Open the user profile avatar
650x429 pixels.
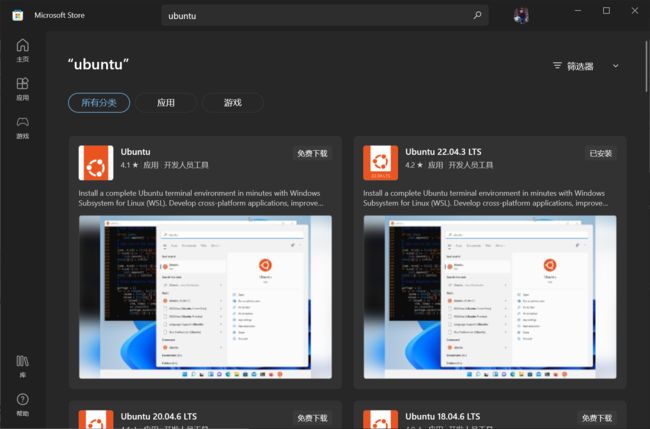pyautogui.click(x=521, y=16)
